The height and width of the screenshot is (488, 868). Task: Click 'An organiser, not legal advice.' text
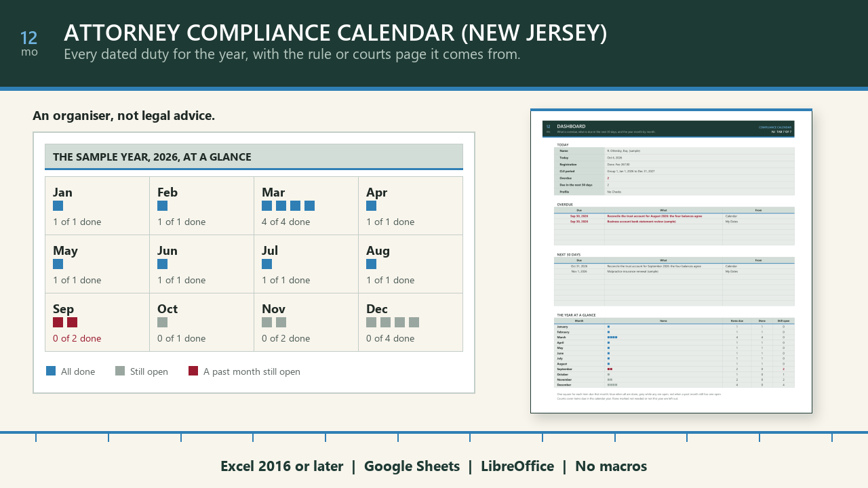coord(123,115)
